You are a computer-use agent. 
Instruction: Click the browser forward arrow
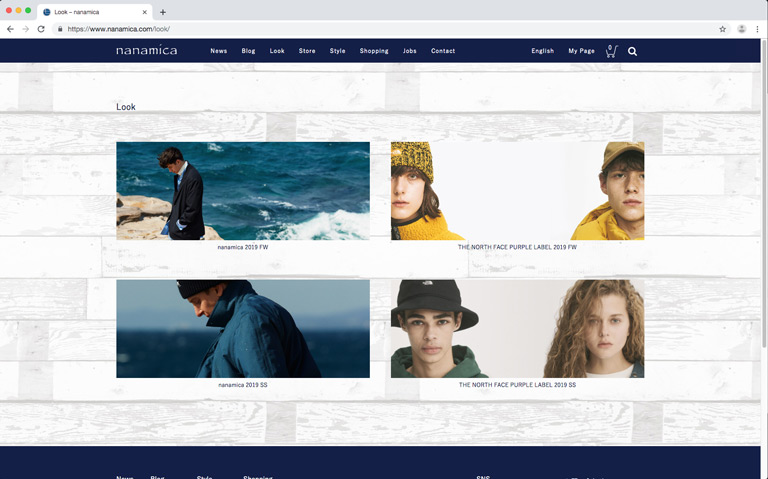click(x=25, y=29)
